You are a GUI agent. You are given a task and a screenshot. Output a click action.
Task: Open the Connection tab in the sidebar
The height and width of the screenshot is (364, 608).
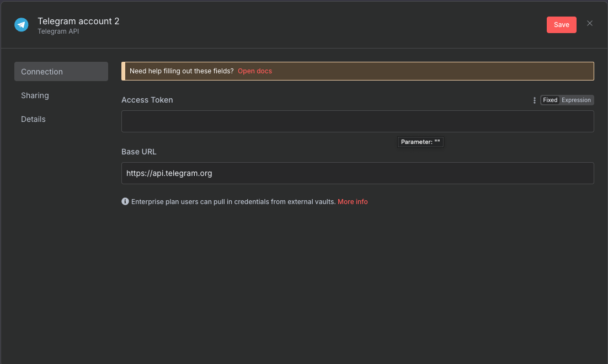pyautogui.click(x=61, y=71)
